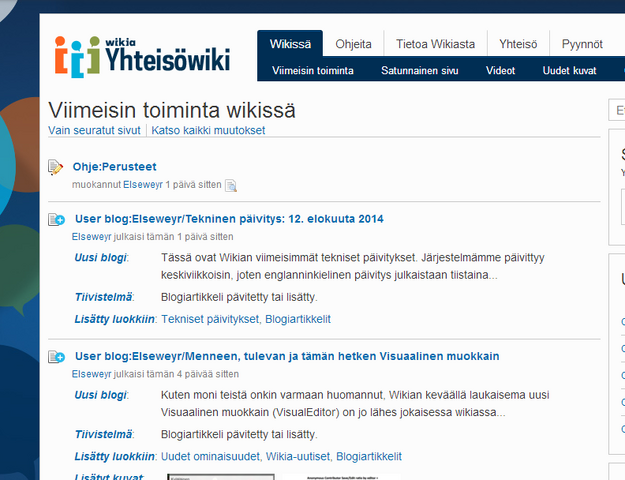Click 'Katso kaikki muutokset' link
This screenshot has height=480, width=625.
(208, 130)
